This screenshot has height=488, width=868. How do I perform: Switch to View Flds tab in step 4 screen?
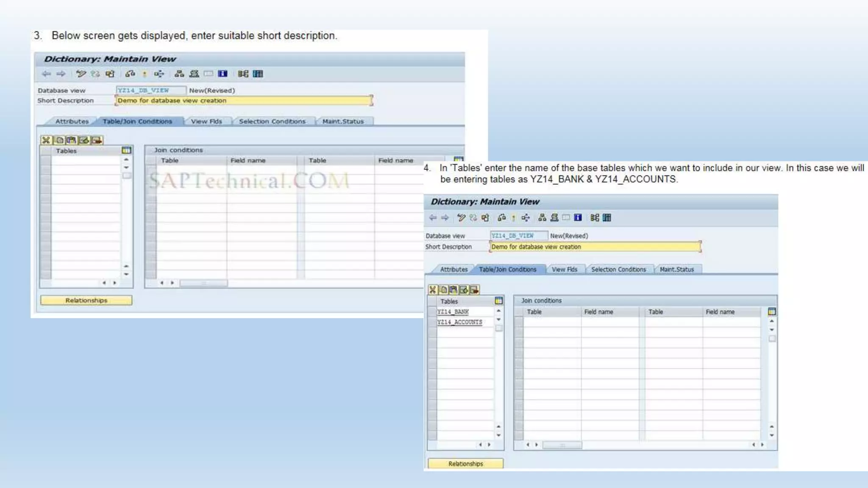point(564,269)
